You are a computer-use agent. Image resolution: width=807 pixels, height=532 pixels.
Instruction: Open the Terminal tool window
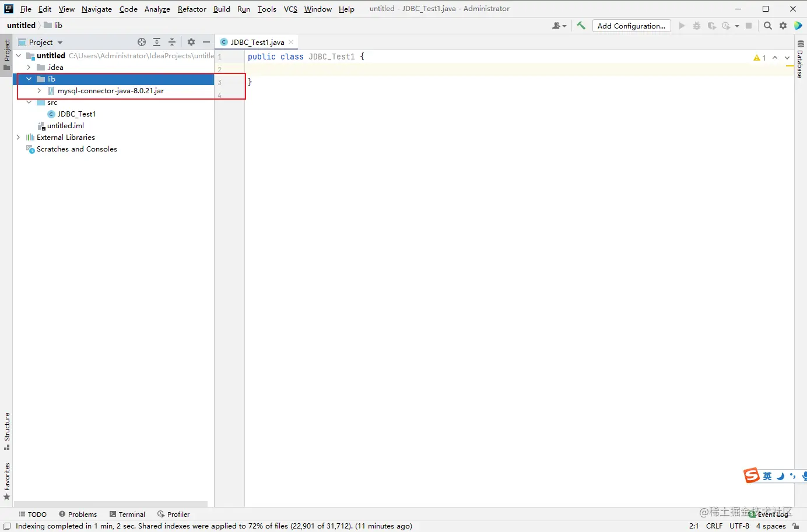coord(127,515)
